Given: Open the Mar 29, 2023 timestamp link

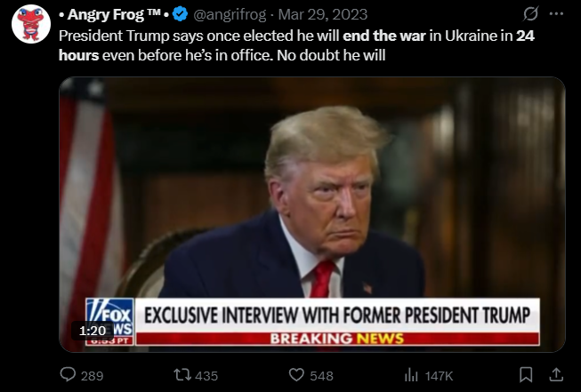Looking at the screenshot, I should pos(323,14).
